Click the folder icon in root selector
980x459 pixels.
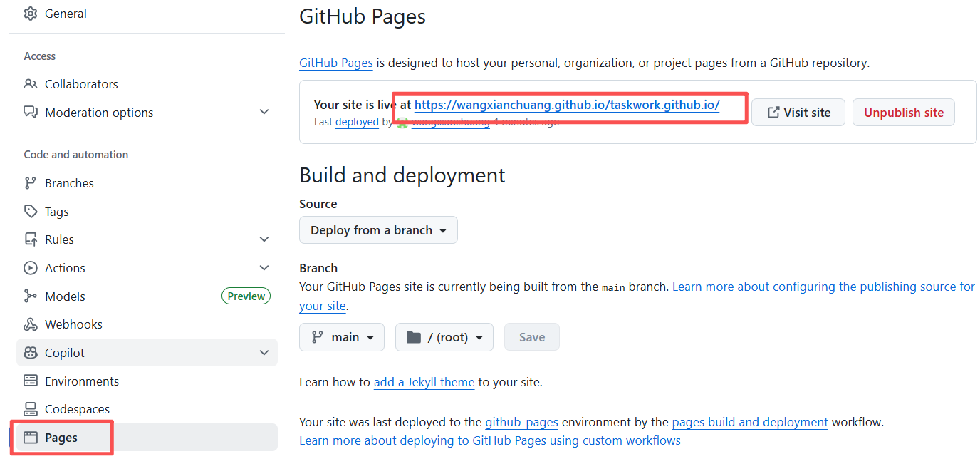click(x=413, y=337)
